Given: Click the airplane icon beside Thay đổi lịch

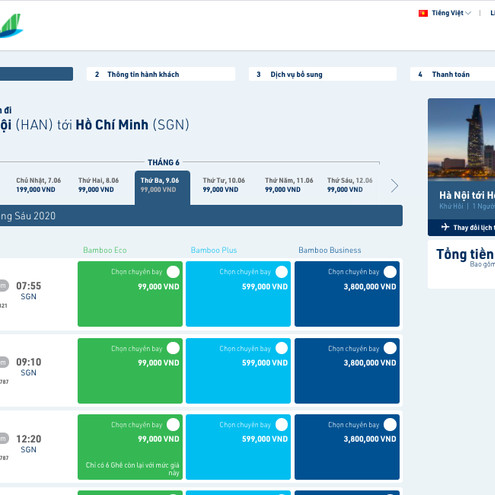Looking at the screenshot, I should pyautogui.click(x=445, y=227).
